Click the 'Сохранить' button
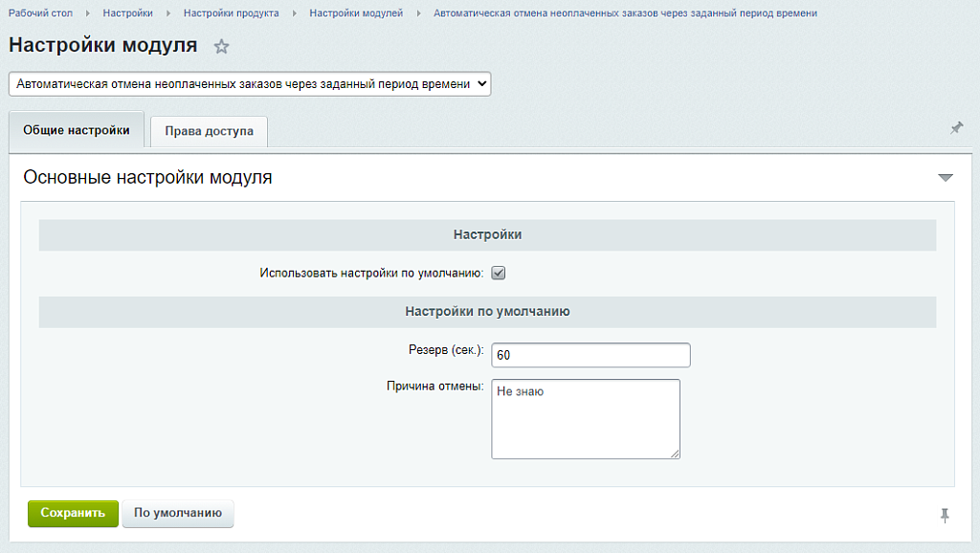 [72, 514]
